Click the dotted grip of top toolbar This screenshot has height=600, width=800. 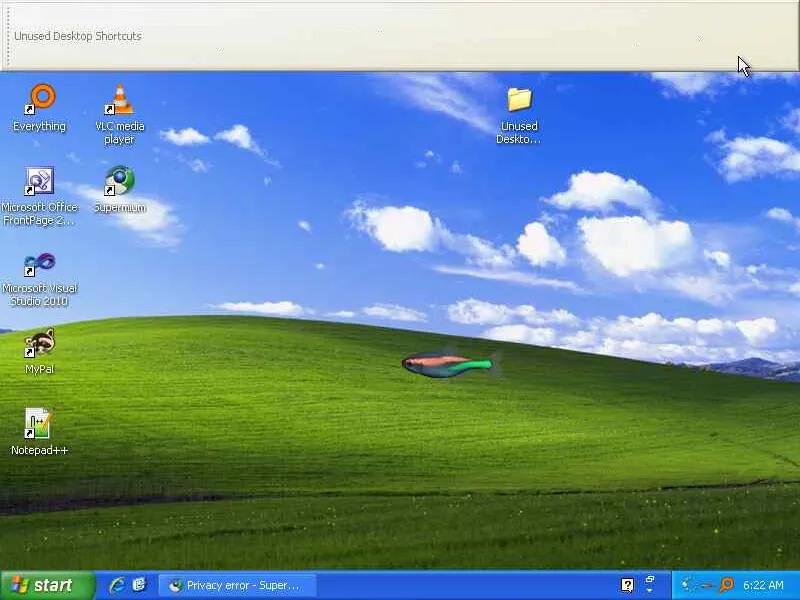(x=7, y=36)
